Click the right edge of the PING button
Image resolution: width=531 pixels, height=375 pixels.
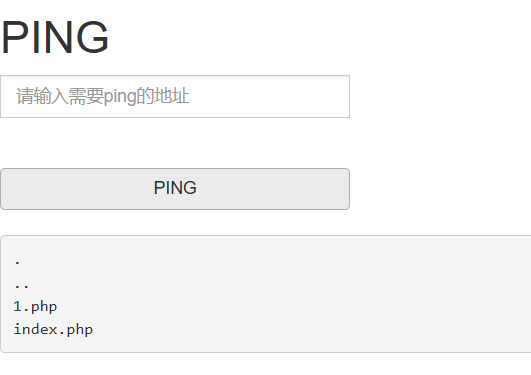tap(344, 189)
